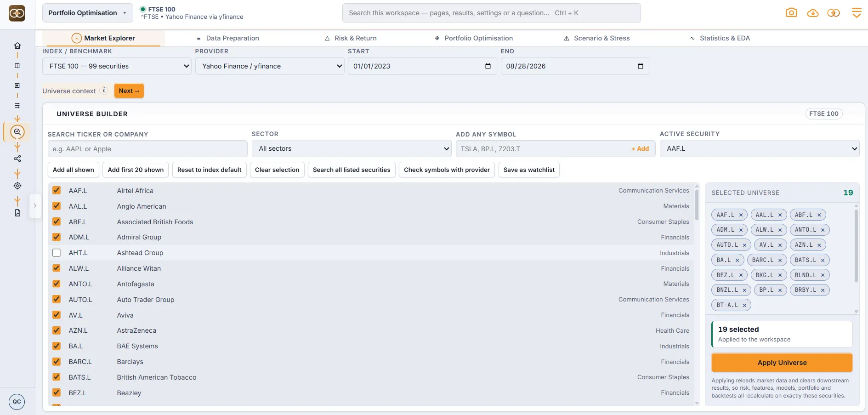Screen dimensions: 868x415
Task: Click the overlapping circles icon in header
Action: (x=834, y=13)
